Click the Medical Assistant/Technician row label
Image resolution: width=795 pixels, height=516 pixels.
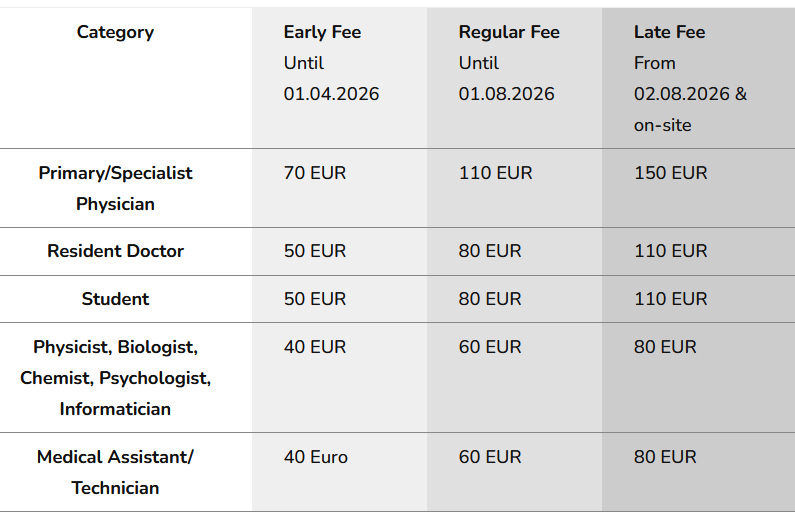115,472
